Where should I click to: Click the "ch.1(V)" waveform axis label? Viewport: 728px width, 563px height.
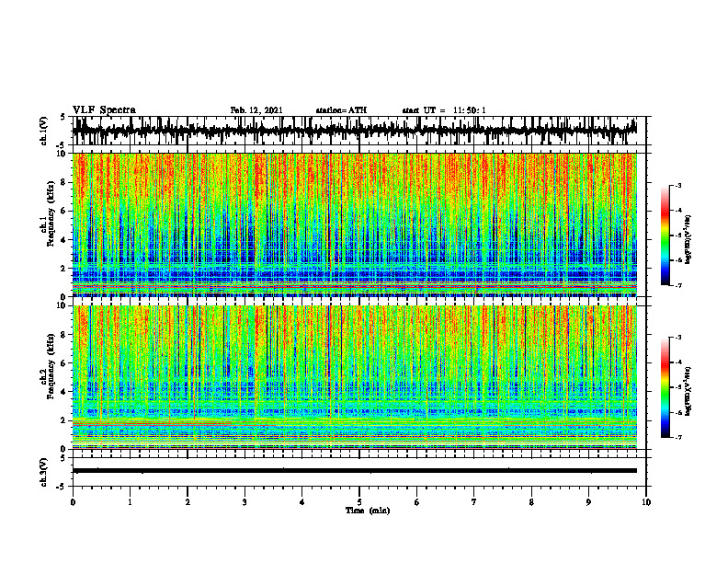pos(44,131)
